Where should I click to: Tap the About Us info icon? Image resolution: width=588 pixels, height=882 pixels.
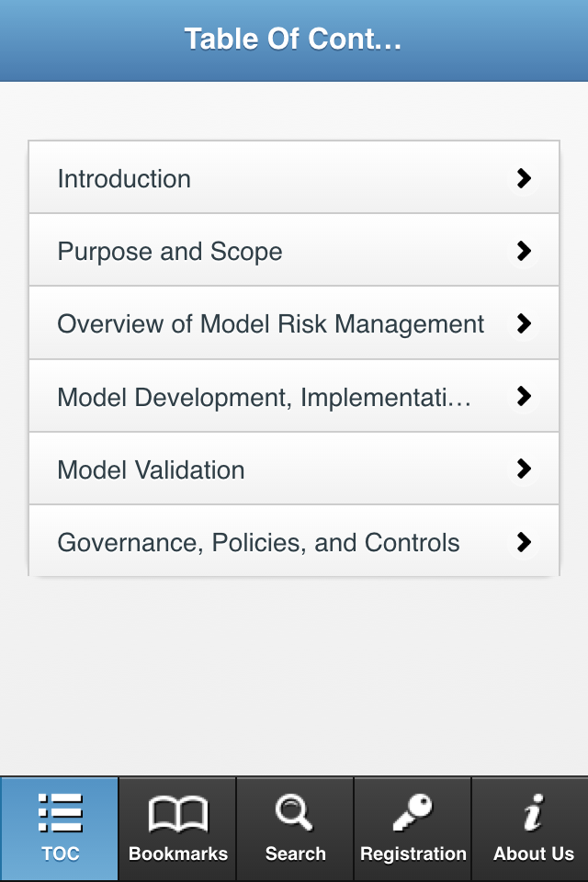533,813
